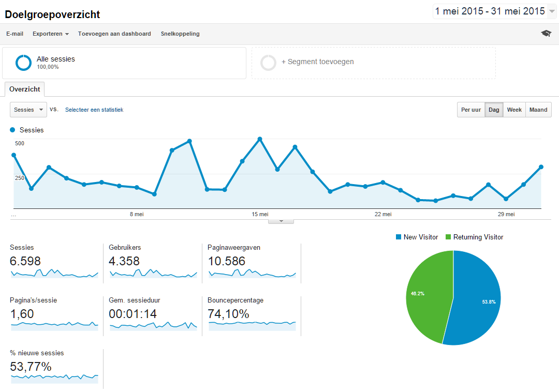Click the graduation cap education icon
This screenshot has width=559, height=392.
pos(546,34)
